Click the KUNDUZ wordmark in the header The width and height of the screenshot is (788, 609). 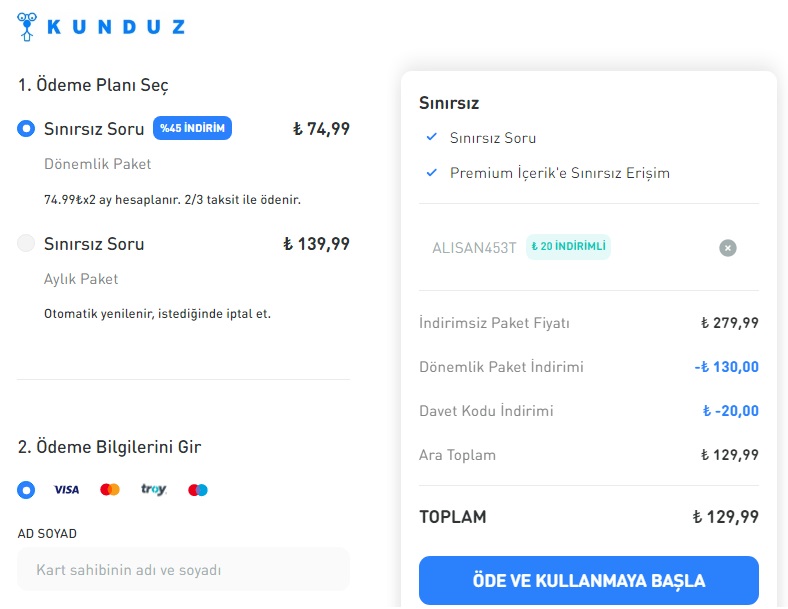[116, 27]
